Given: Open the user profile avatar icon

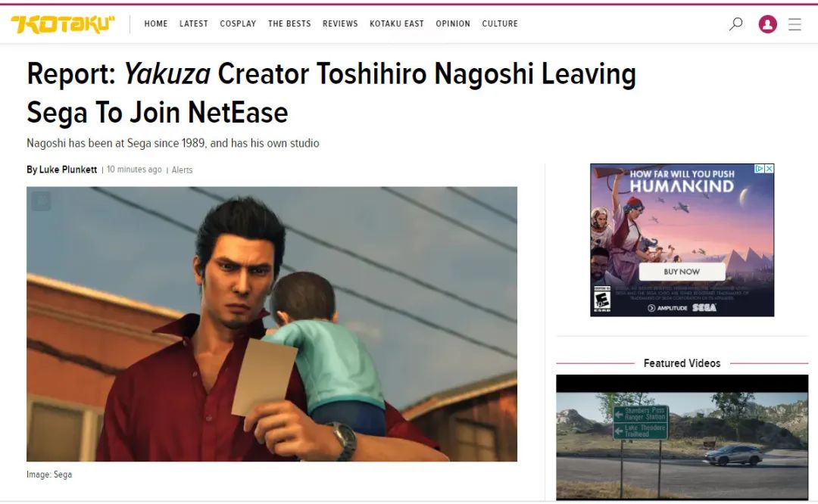Looking at the screenshot, I should [x=767, y=24].
